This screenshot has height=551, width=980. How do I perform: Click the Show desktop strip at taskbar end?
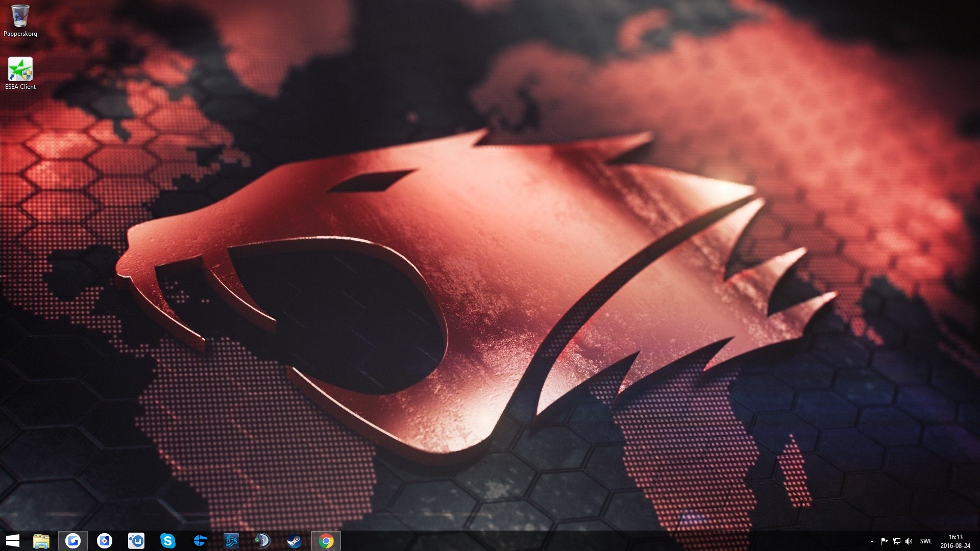pyautogui.click(x=978, y=541)
